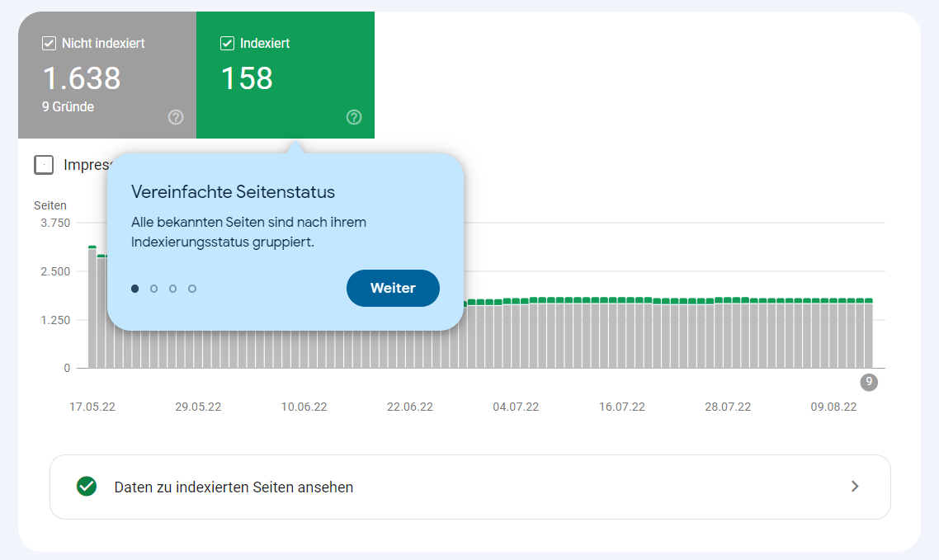939x560 pixels.
Task: Click the gray "9" badge below the chart
Action: (867, 382)
